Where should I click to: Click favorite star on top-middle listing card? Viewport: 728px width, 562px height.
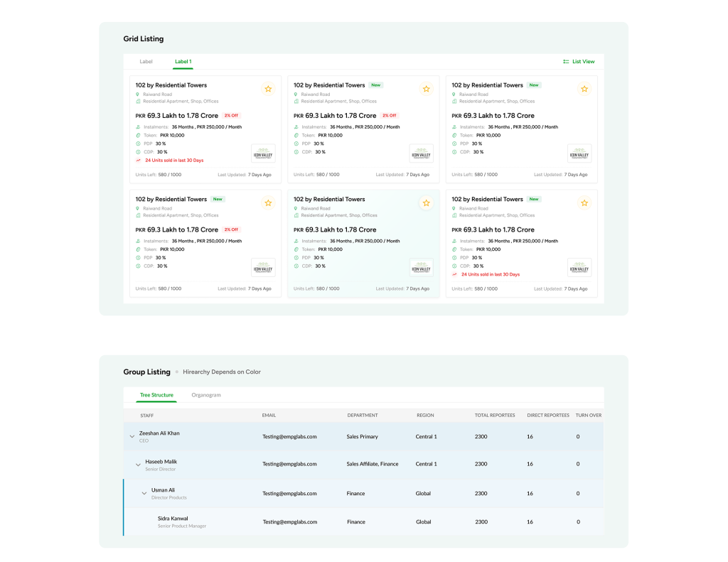[x=426, y=89]
